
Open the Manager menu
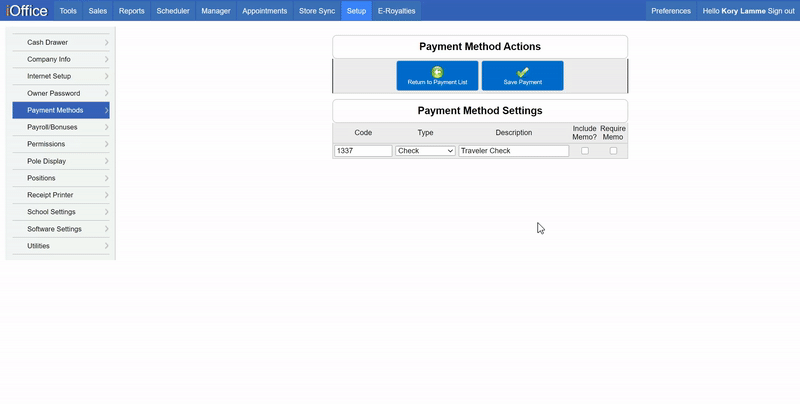click(216, 11)
